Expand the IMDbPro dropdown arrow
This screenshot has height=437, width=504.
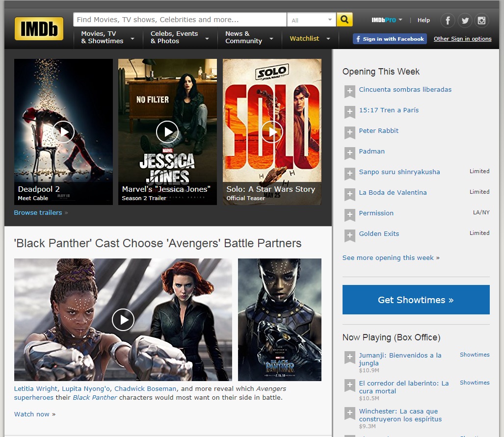[x=400, y=20]
